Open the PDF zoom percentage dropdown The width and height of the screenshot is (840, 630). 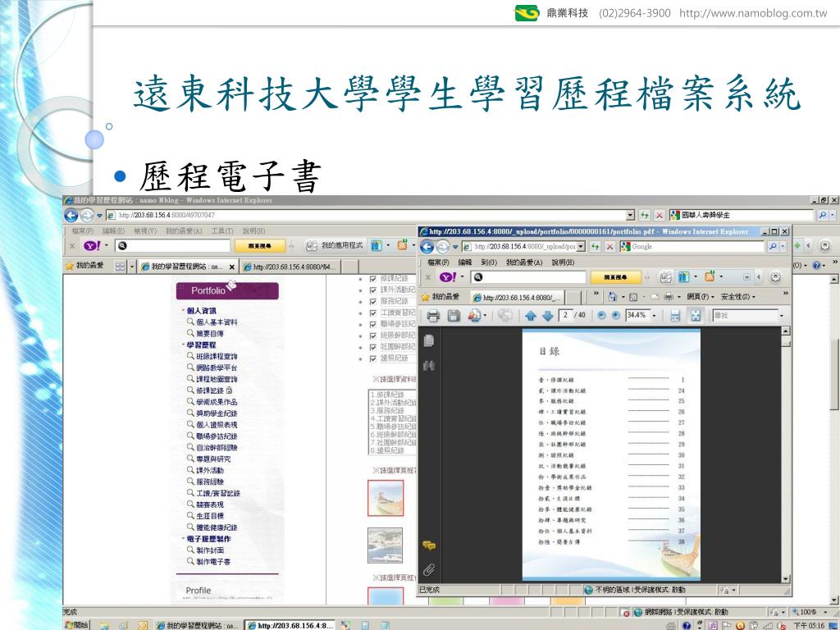tap(654, 316)
